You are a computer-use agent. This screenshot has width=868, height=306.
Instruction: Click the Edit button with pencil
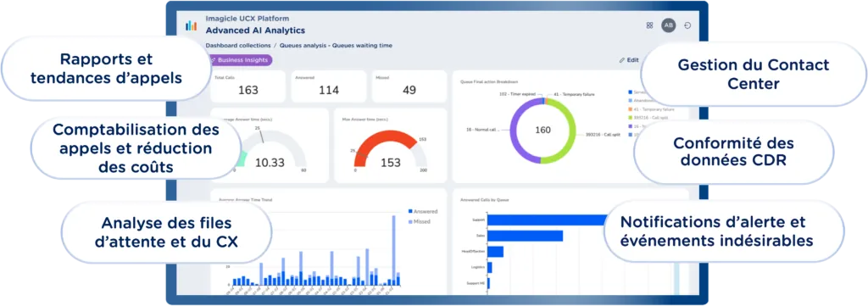(629, 60)
